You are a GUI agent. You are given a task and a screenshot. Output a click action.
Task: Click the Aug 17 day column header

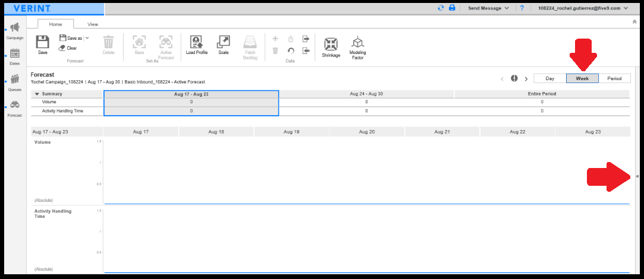[x=140, y=132]
